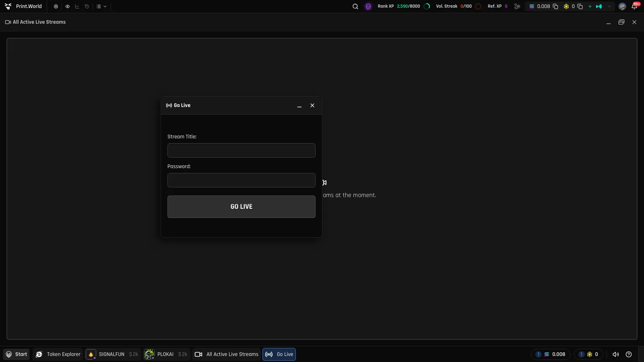Screen dimensions: 644x362
Task: Open the notifications bell with 99+ badge
Action: tap(635, 6)
